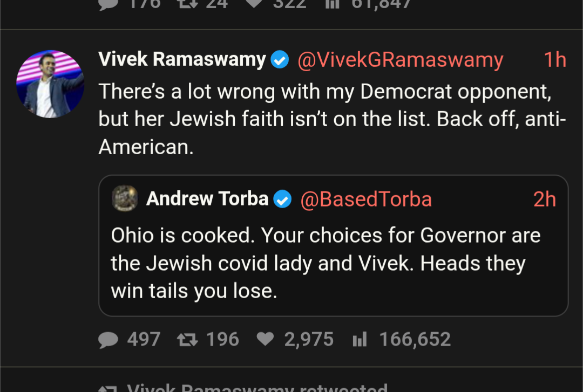Open the Vivek Ramaswamy display name link

(182, 59)
